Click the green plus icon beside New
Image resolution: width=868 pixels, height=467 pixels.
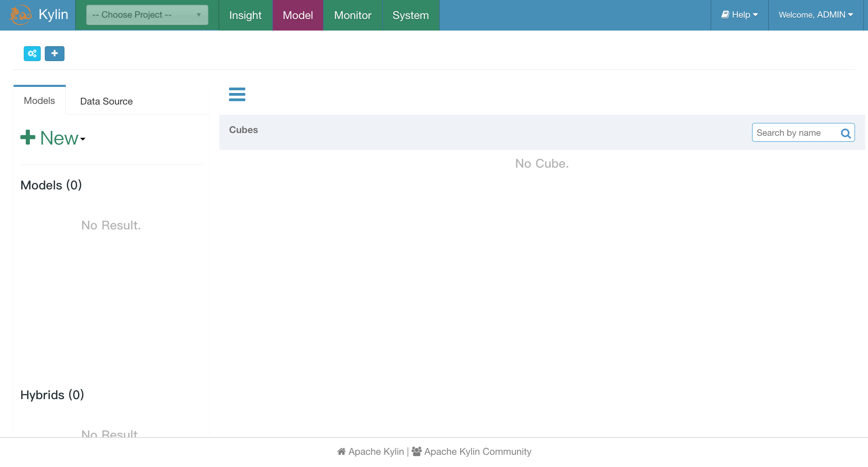click(28, 137)
